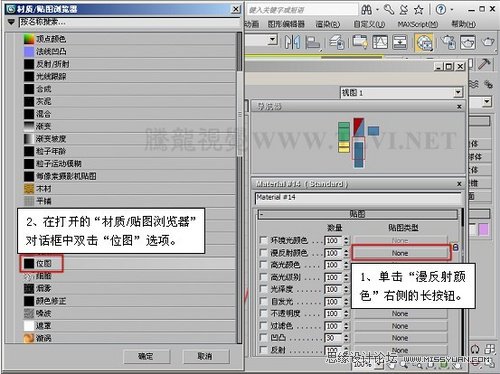Image resolution: width=500 pixels, height=374 pixels.
Task: Open the search binoculars dropdown arrow
Action: (377, 10)
